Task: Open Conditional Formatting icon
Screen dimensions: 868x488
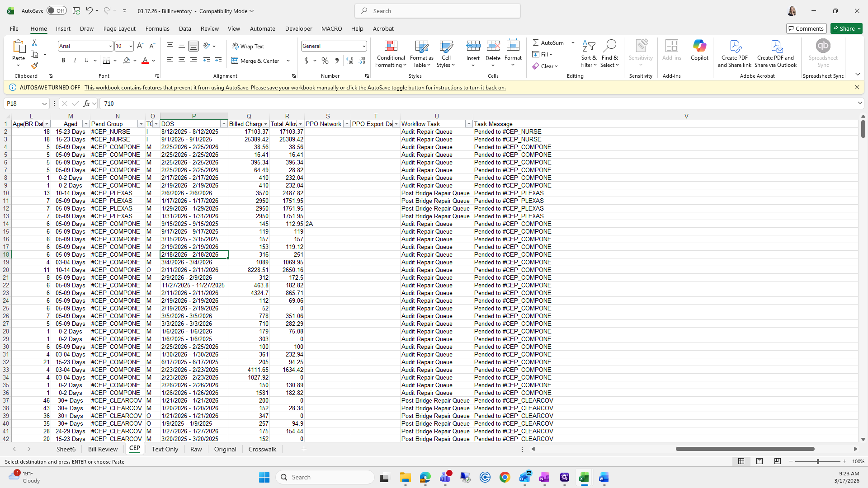Action: [x=391, y=46]
